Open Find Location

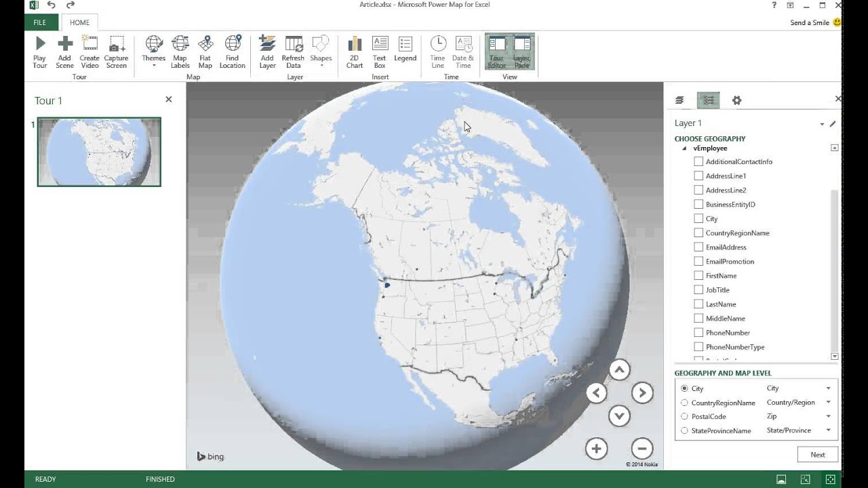pos(233,52)
